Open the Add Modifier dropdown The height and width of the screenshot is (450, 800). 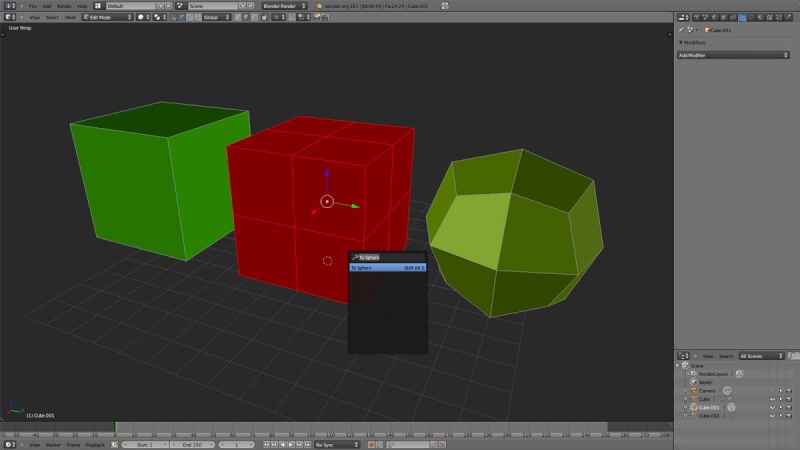coord(733,55)
